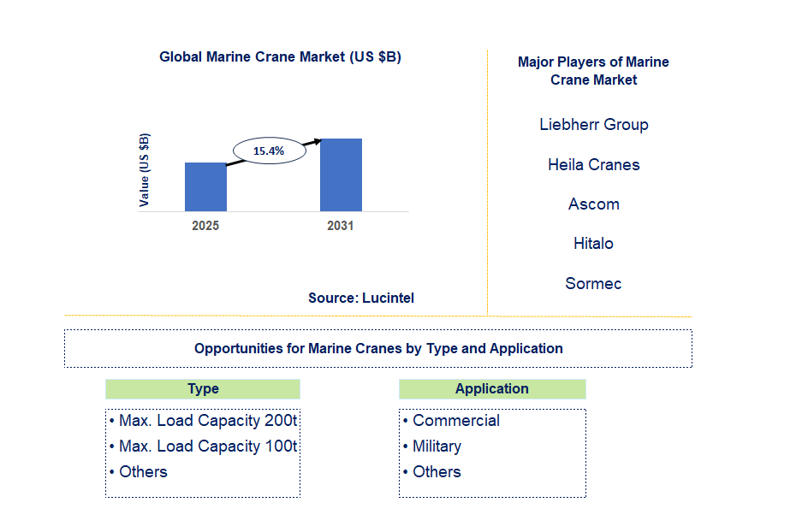Select the green Application header
Image resolution: width=802 pixels, height=532 pixels.
[492, 389]
